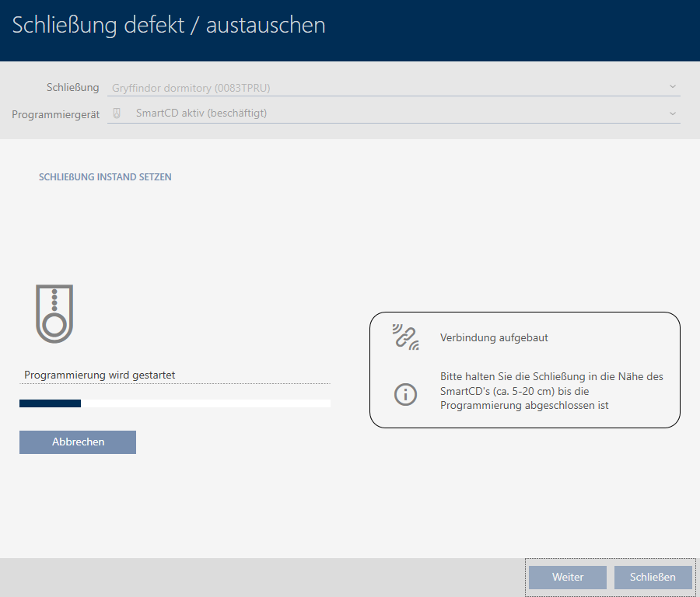Click the small device icon beside Programmiergerät field
Viewport: 700px width, 597px height.
point(117,113)
